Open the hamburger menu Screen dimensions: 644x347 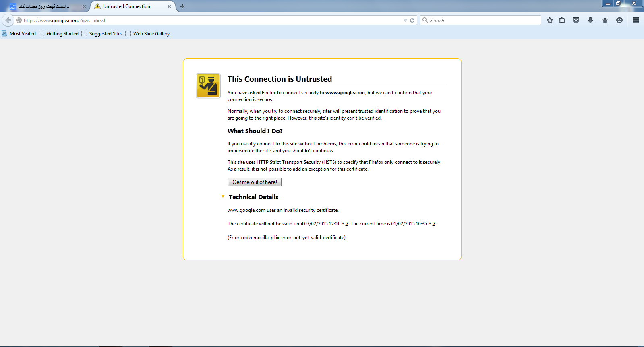point(636,20)
